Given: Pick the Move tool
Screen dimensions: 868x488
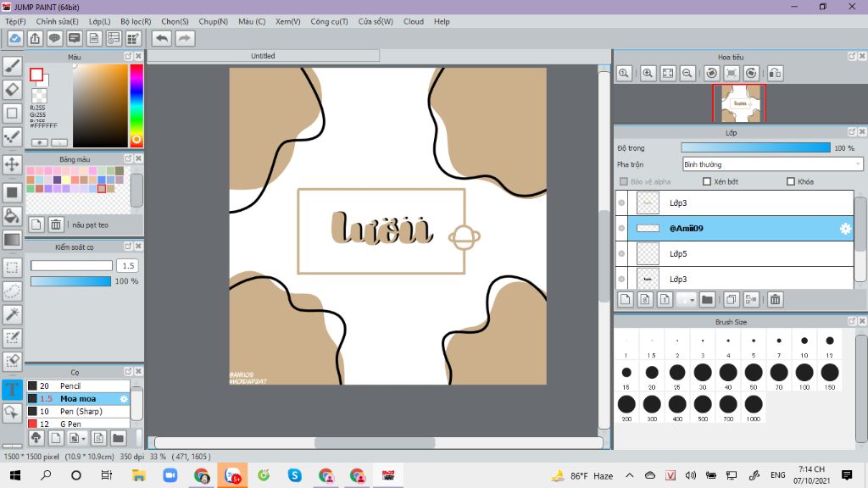Looking at the screenshot, I should [x=12, y=164].
